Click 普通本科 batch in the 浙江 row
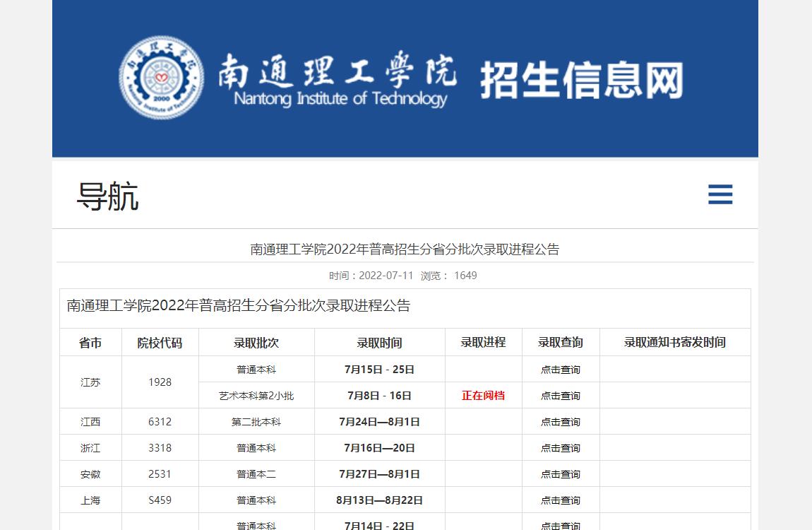The width and height of the screenshot is (812, 530). [x=256, y=448]
